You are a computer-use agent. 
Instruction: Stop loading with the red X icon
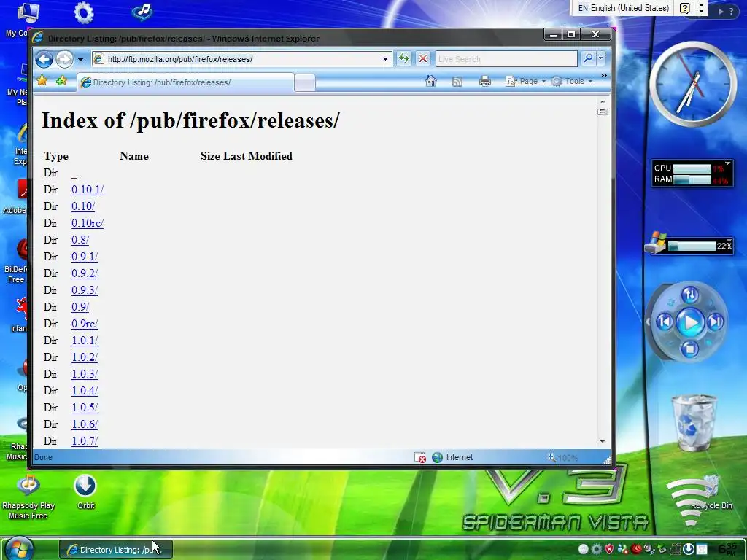pyautogui.click(x=422, y=58)
